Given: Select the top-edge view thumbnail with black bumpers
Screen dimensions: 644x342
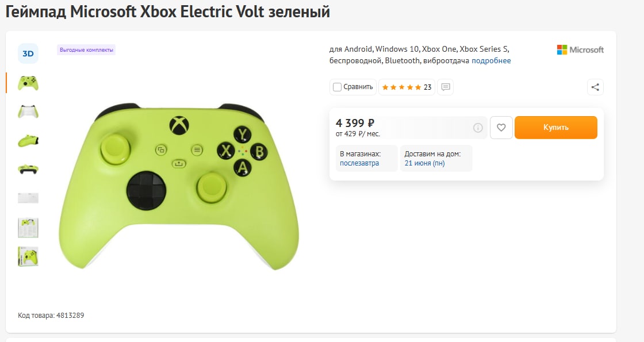Looking at the screenshot, I should (28, 169).
